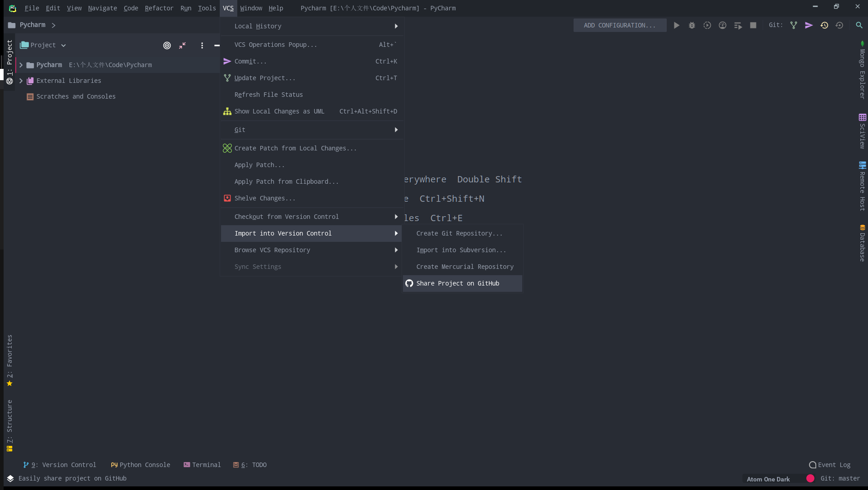Click the Profile icon in toolbar
The width and height of the screenshot is (868, 490).
click(723, 25)
